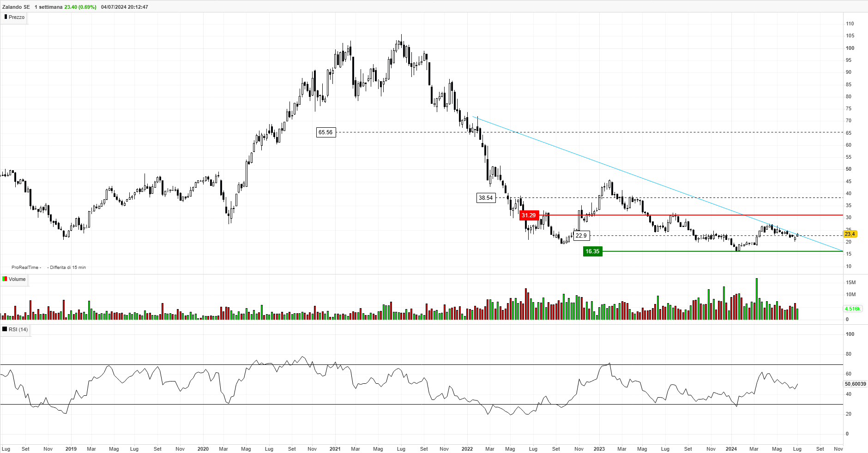Click the 50,60039 RSI value tag

click(x=855, y=384)
